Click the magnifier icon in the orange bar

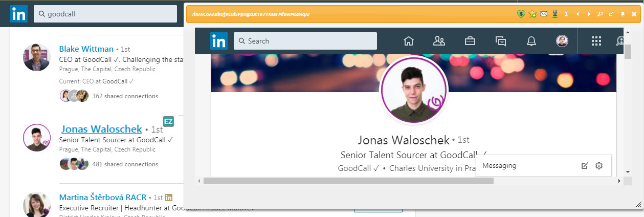601,14
